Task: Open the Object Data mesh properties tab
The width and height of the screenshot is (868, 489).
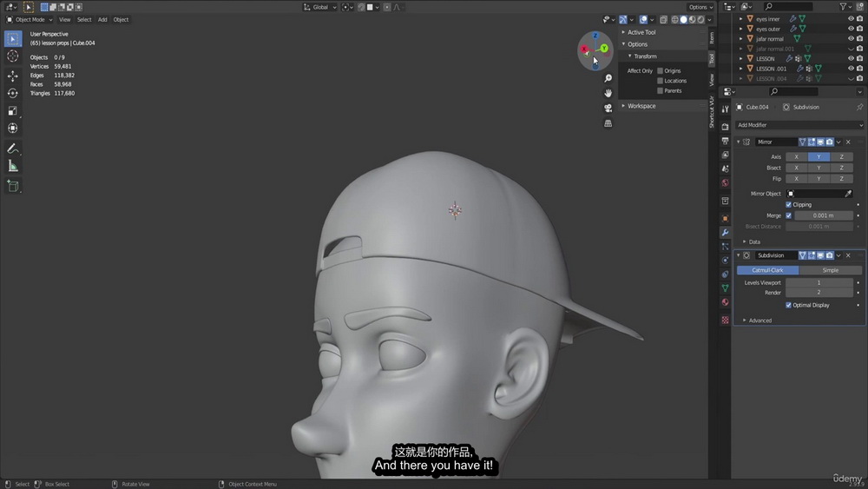Action: (725, 288)
